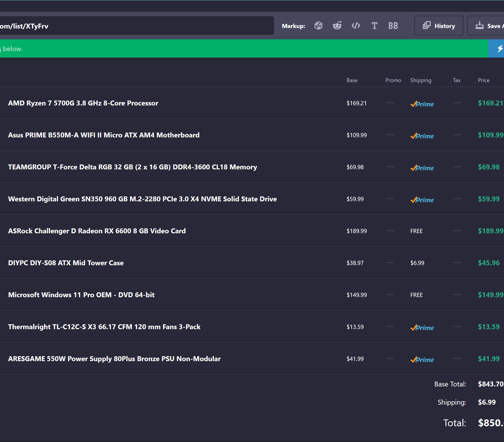Image resolution: width=504 pixels, height=442 pixels.
Task: Open Thermalright TL-C12C-S fans link
Action: [x=104, y=327]
